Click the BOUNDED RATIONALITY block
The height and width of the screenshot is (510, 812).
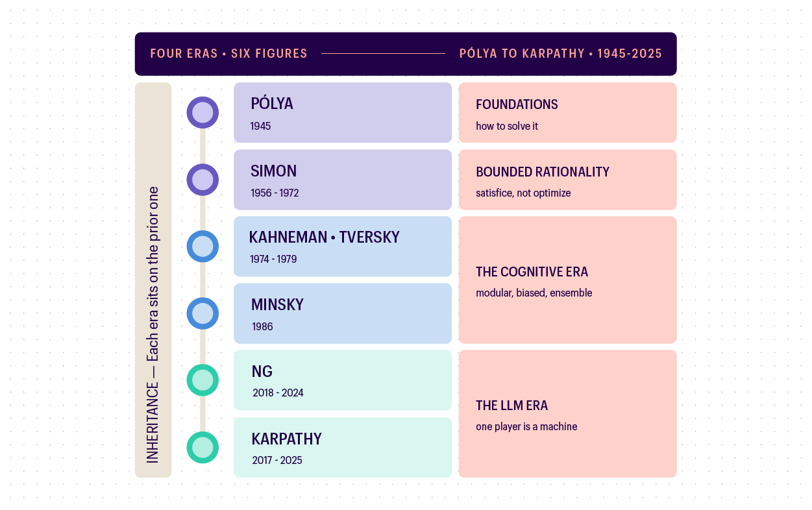click(x=568, y=180)
